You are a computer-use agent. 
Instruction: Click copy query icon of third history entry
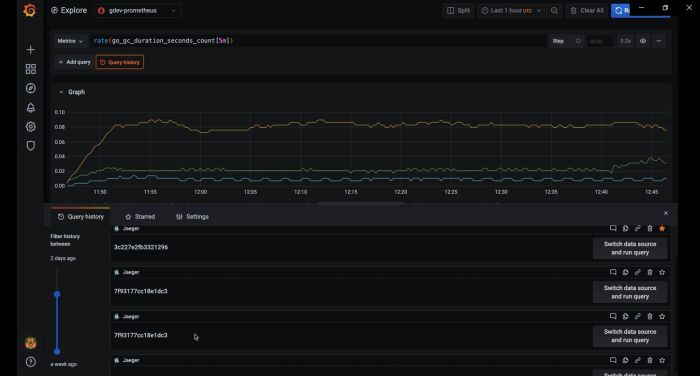point(625,316)
